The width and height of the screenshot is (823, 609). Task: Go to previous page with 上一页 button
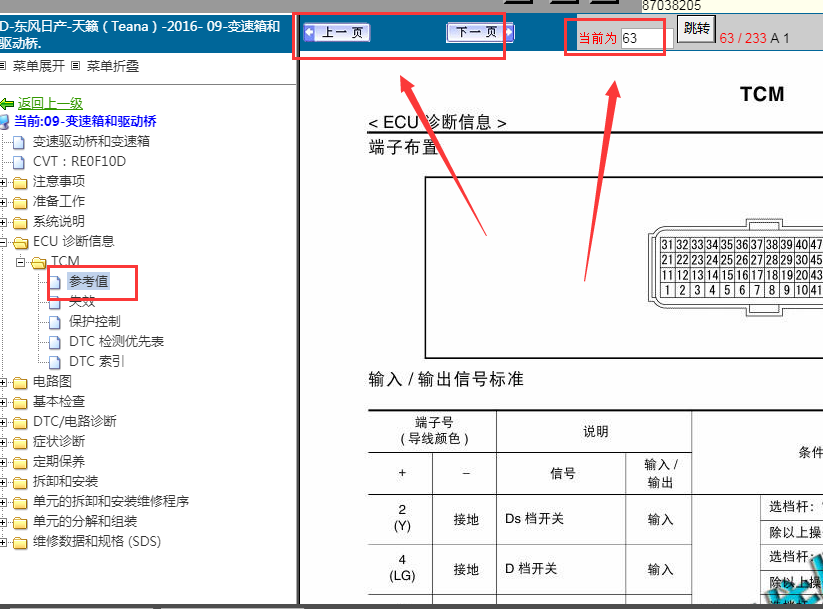(x=337, y=33)
